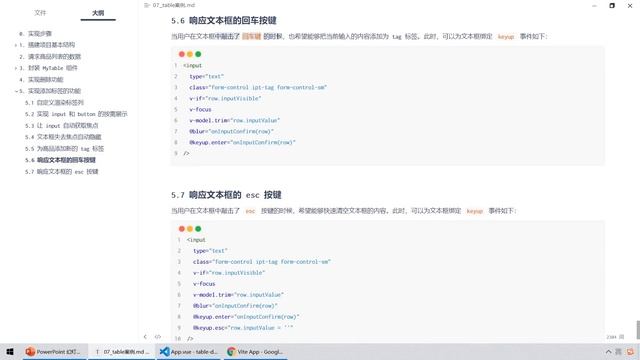The image size is (640, 360).
Task: Restore down the Typora window
Action: 612,6
